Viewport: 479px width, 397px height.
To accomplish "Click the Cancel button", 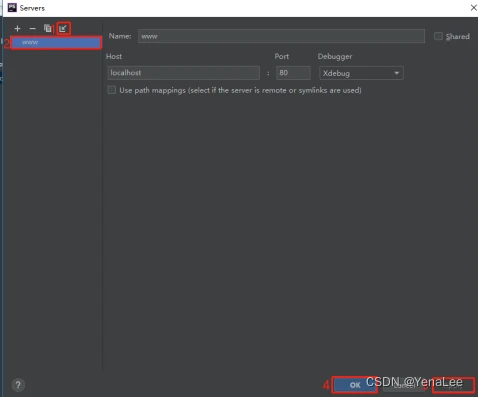I will pyautogui.click(x=404, y=385).
